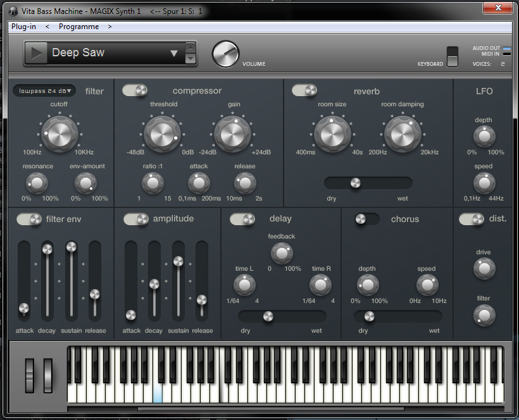
Task: Step to previous preset with up arrow
Action: click(x=191, y=48)
